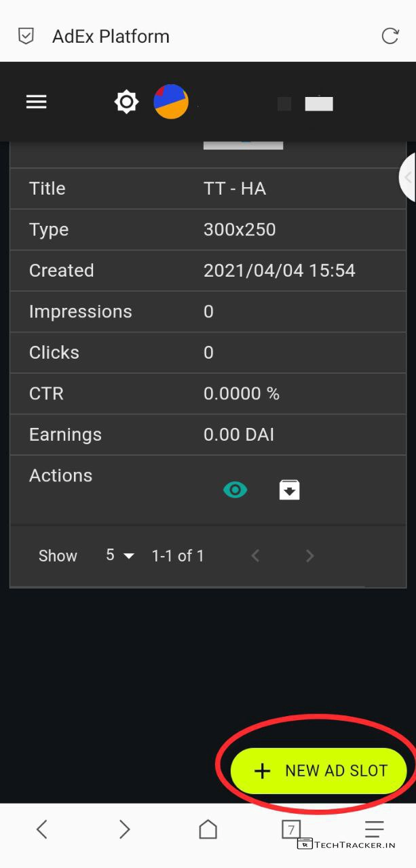Expand the side drawer handle at right edge
The width and height of the screenshot is (416, 868).
(x=408, y=178)
